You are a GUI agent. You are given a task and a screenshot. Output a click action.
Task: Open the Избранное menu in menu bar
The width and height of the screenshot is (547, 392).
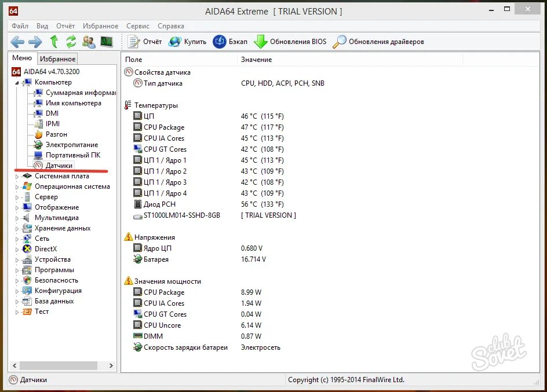[x=100, y=26]
